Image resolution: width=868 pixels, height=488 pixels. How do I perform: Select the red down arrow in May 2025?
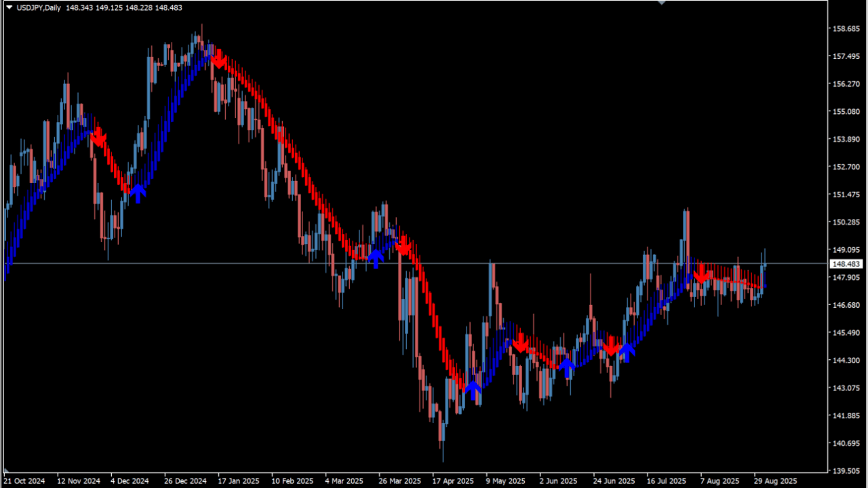(520, 344)
